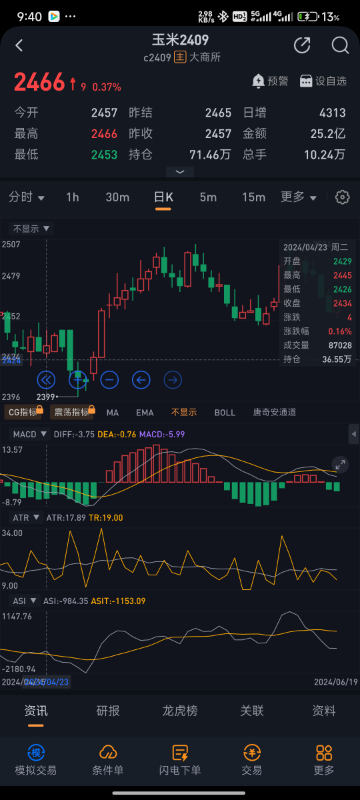
Task: Tap 持仓 value 71.46万
Action: pyautogui.click(x=210, y=155)
